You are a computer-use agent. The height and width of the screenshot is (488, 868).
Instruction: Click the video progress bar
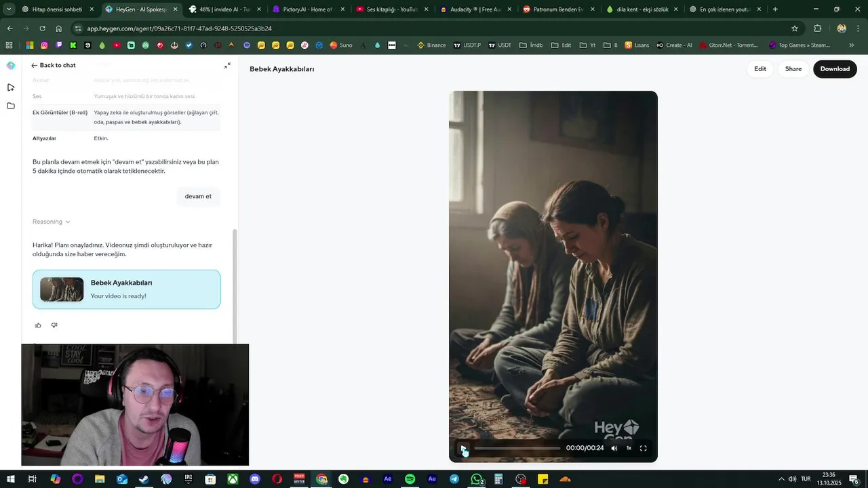pyautogui.click(x=517, y=448)
